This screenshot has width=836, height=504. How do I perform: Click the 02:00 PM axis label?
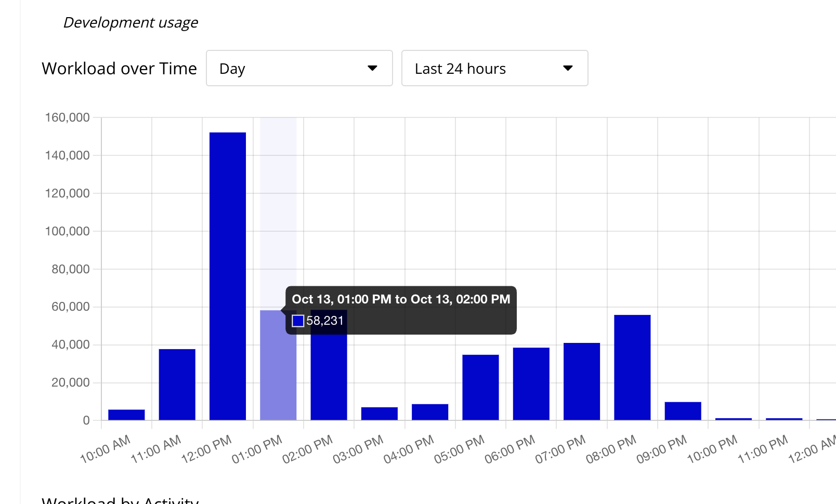(x=307, y=449)
